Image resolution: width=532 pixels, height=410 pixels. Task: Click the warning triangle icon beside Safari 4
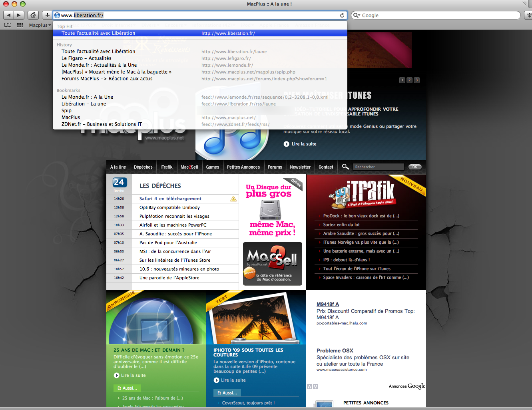(233, 199)
